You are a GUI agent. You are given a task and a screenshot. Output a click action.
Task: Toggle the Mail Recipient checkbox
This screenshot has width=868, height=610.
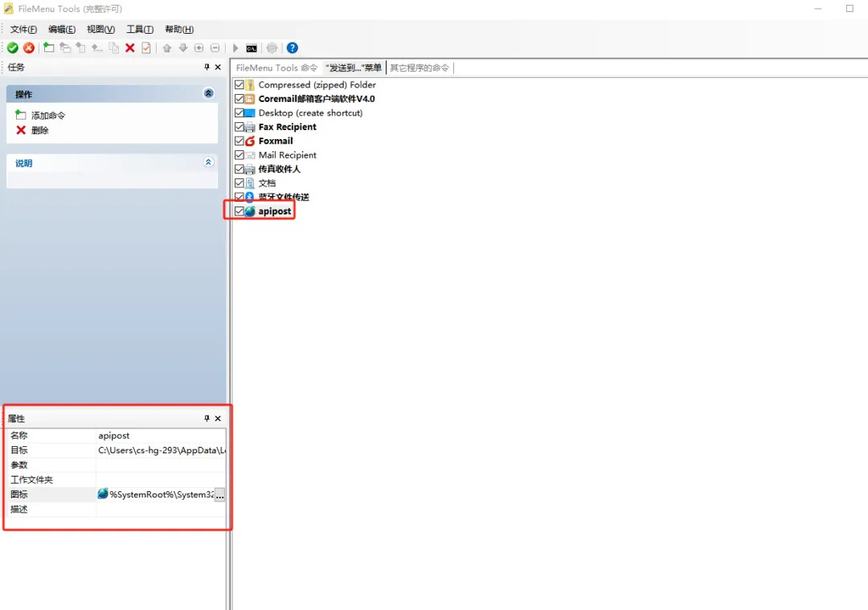coord(239,154)
